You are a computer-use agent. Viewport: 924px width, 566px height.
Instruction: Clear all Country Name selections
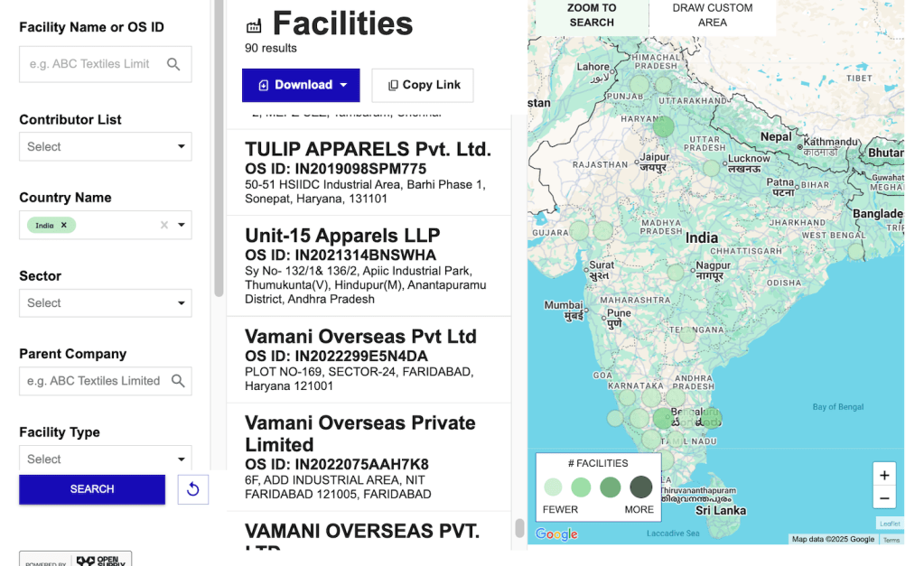click(163, 225)
